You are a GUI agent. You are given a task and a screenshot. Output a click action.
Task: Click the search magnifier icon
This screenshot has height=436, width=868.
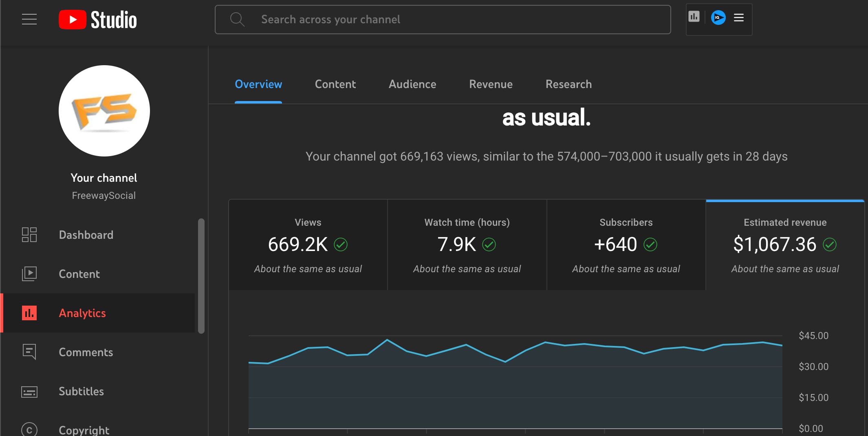237,19
